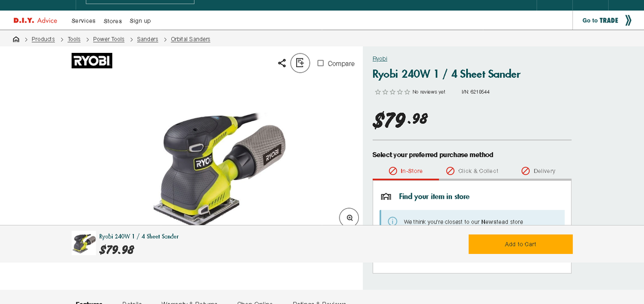Click the Ryobi brand link above title
644x304 pixels.
point(380,59)
